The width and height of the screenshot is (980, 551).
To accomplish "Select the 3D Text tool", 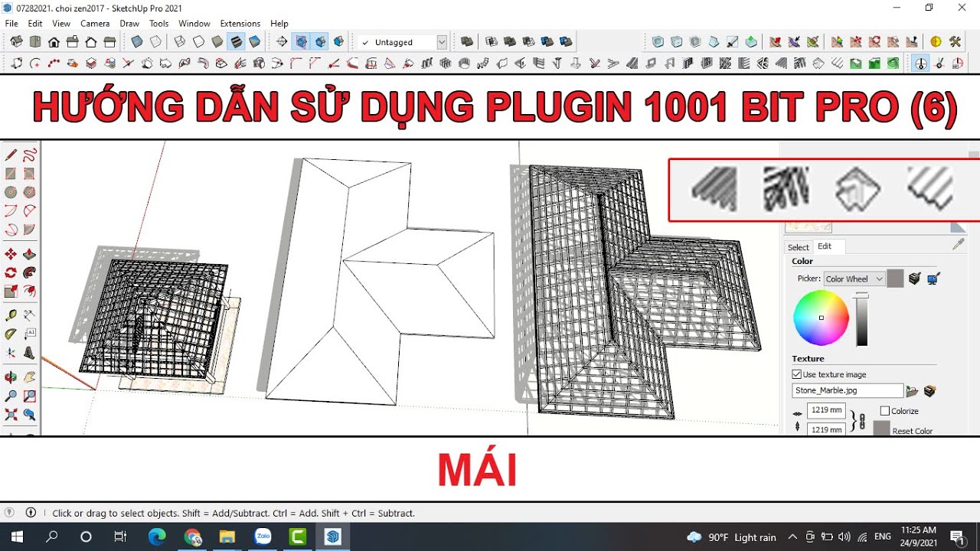I will pos(29,354).
